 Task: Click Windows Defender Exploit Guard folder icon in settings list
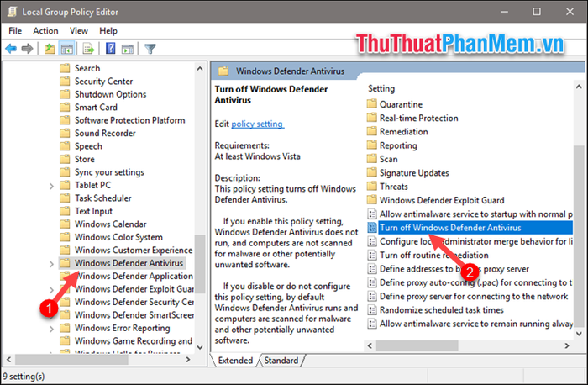coord(371,200)
